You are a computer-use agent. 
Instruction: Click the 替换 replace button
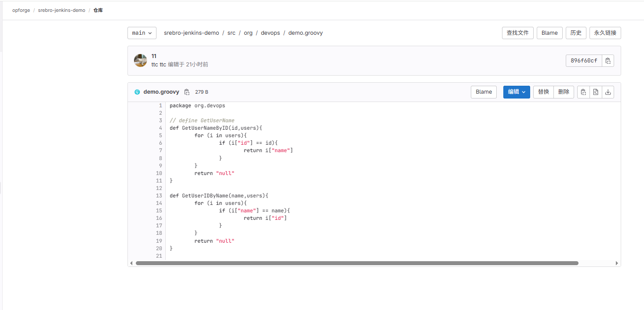(543, 92)
